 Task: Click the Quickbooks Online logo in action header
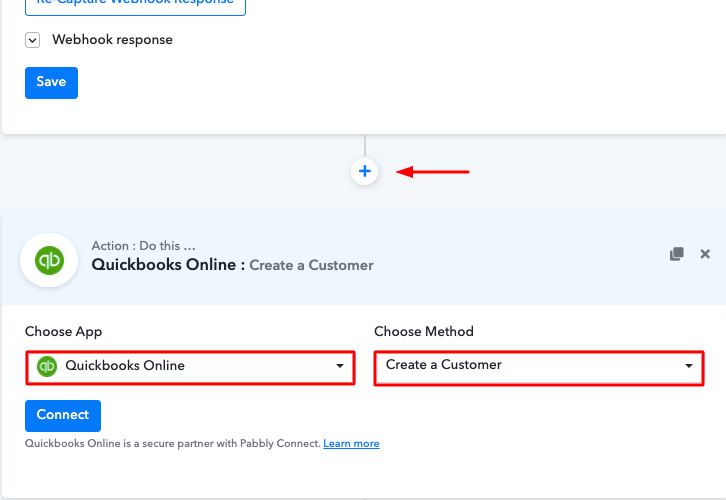[49, 260]
